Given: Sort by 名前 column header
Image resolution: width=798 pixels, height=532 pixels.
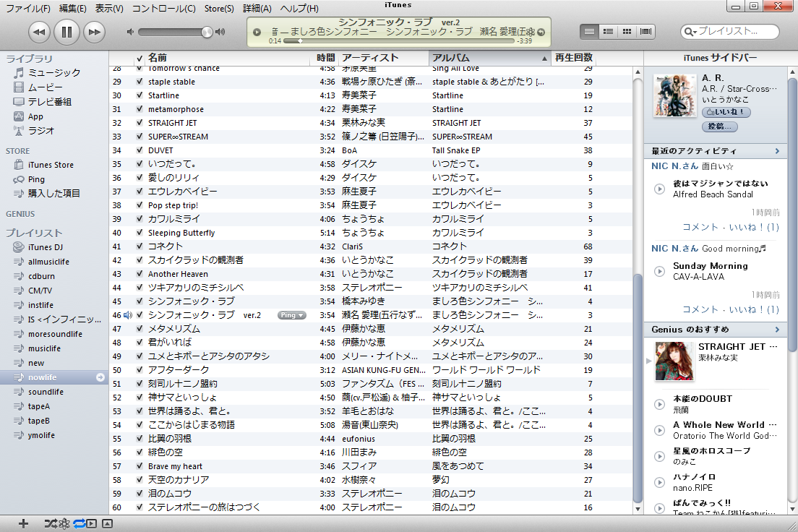Looking at the screenshot, I should tap(228, 58).
